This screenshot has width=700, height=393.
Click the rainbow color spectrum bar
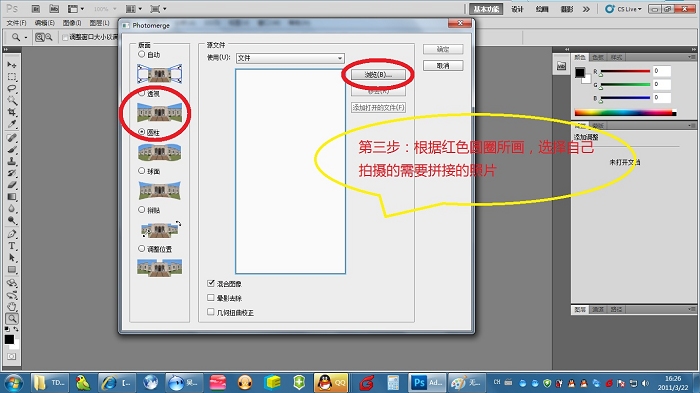click(x=625, y=113)
